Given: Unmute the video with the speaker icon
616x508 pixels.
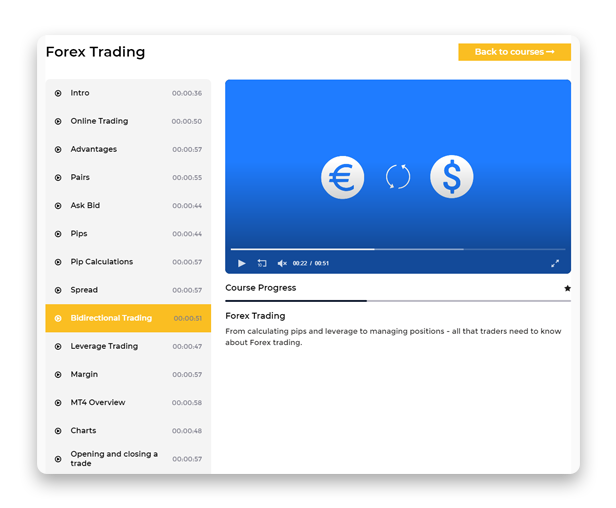Looking at the screenshot, I should [x=282, y=263].
